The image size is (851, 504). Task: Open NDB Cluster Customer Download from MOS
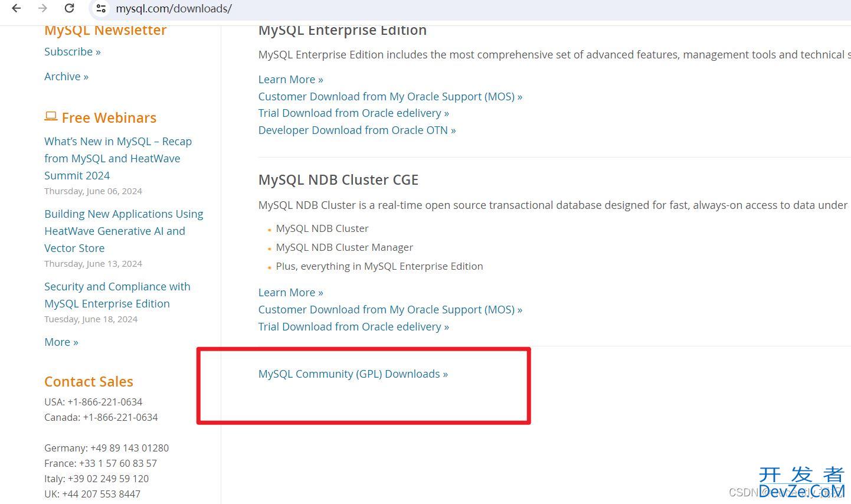[x=390, y=310]
